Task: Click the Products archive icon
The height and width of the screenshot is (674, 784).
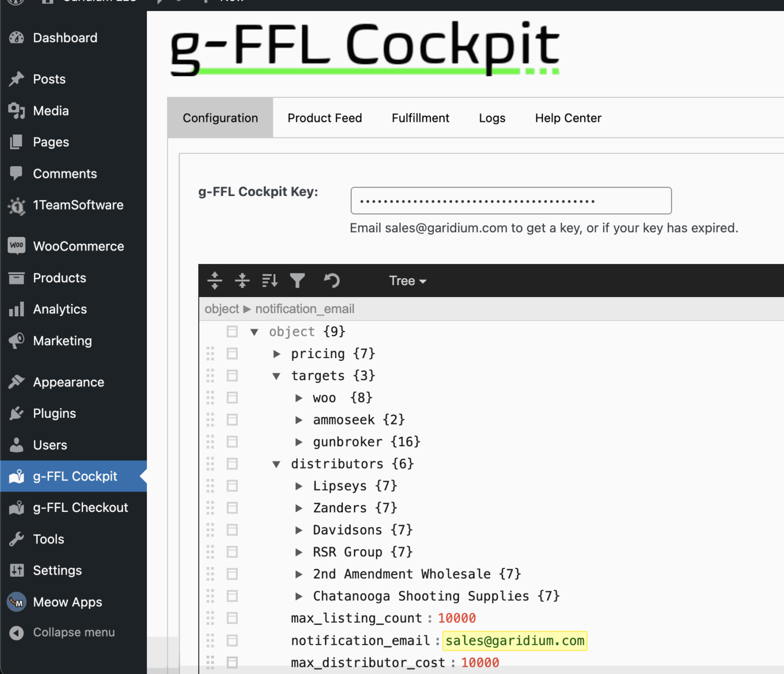Action: click(17, 278)
